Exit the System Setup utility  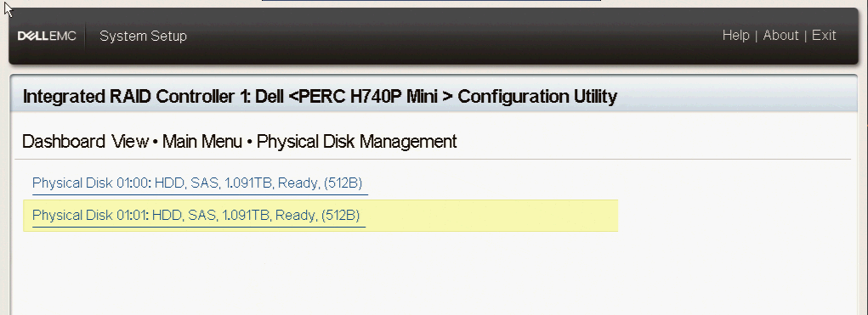click(x=824, y=36)
